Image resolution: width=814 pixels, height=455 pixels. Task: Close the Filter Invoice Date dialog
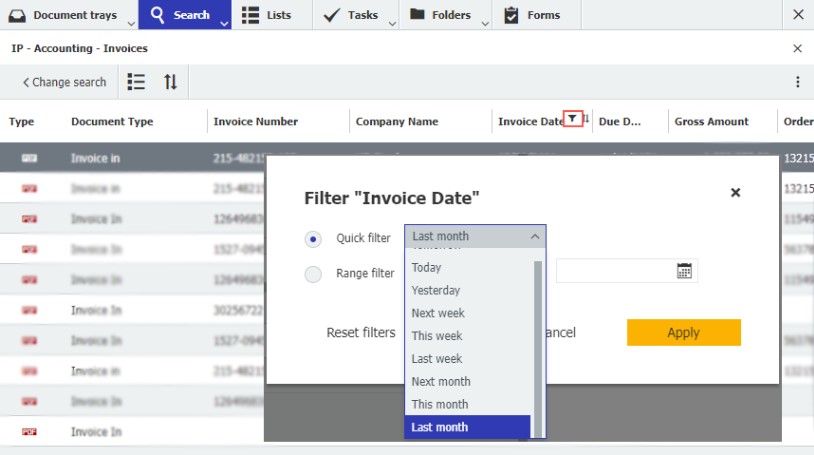(x=735, y=193)
